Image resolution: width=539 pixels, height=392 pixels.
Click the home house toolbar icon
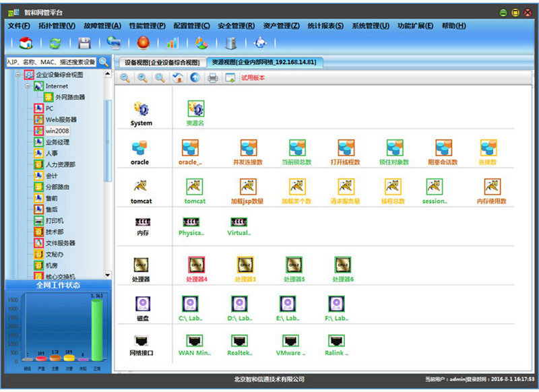click(26, 43)
